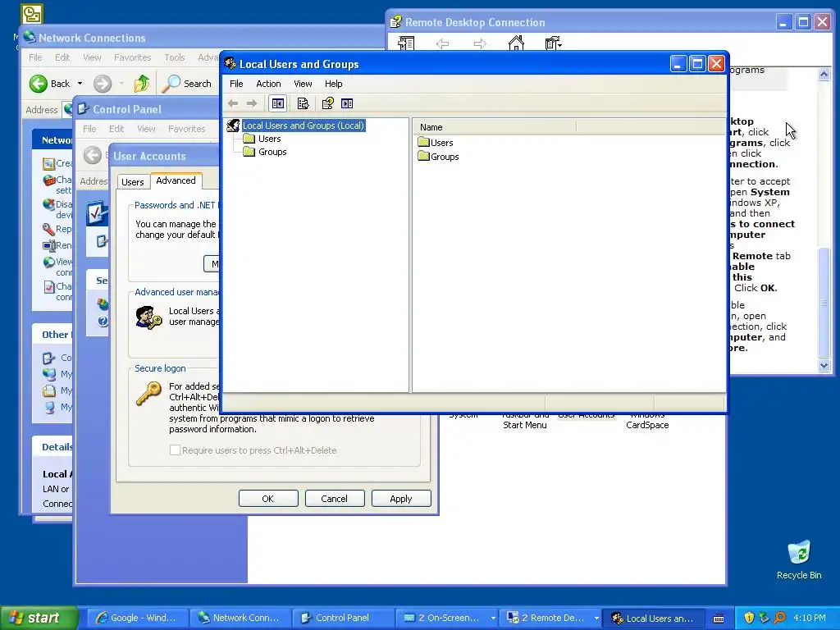Open Favorites menu in Control Panel window
Image resolution: width=840 pixels, height=630 pixels.
pos(186,129)
